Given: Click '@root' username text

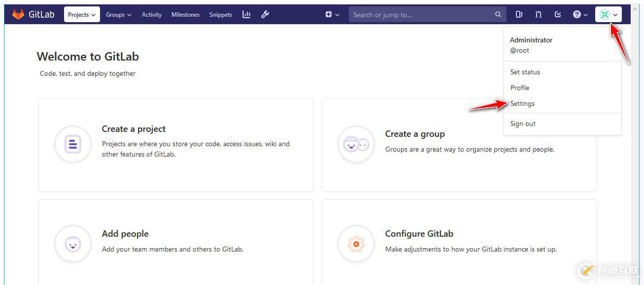Looking at the screenshot, I should click(x=519, y=50).
